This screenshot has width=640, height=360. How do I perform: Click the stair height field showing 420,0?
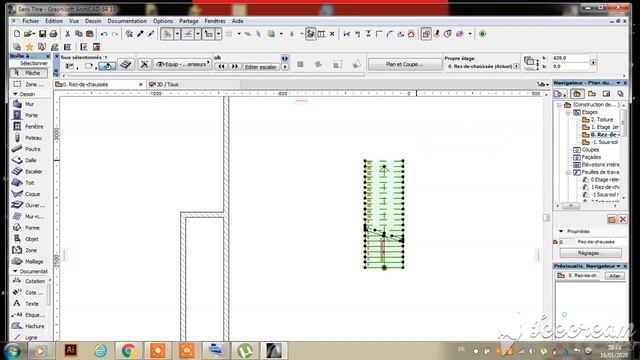(571, 58)
